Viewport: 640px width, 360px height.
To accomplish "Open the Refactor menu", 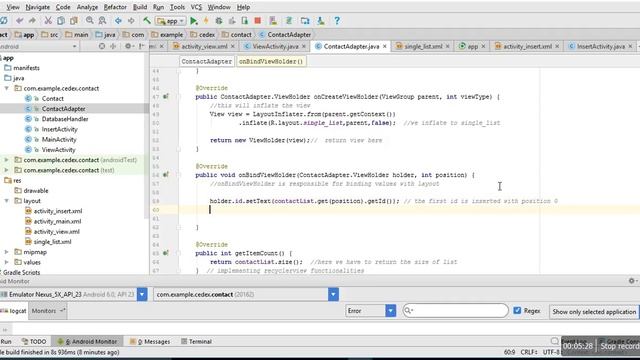I will click(x=115, y=7).
